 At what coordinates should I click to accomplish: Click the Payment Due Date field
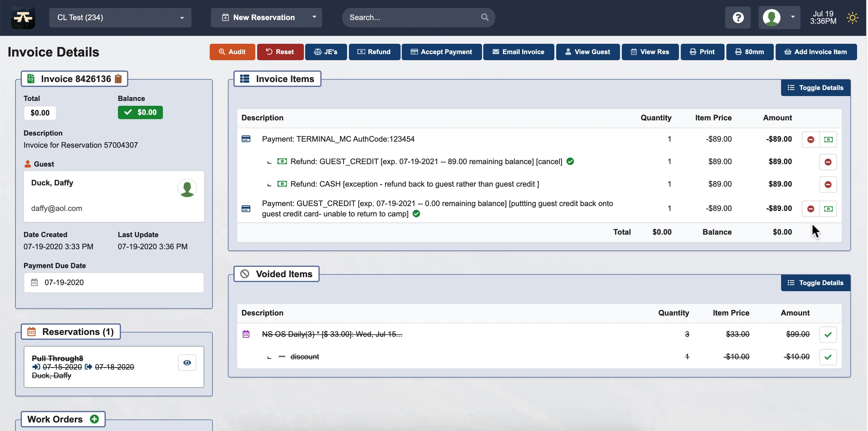point(114,282)
